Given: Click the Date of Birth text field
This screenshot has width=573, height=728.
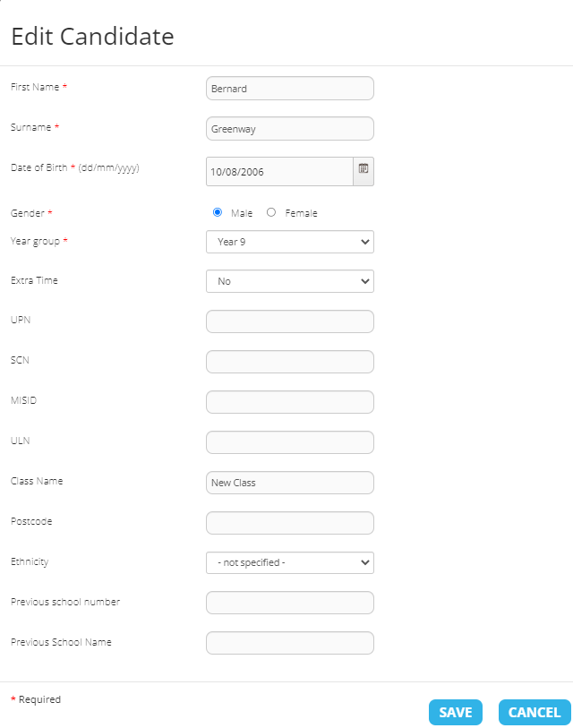Looking at the screenshot, I should 278,171.
